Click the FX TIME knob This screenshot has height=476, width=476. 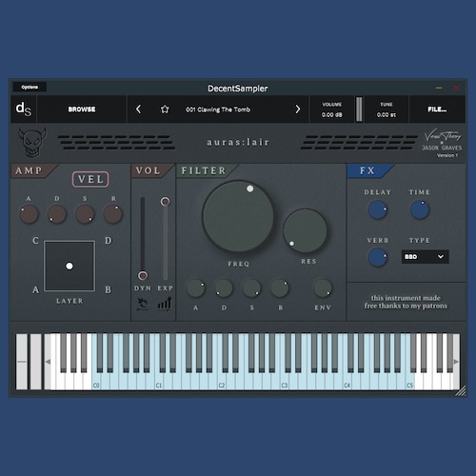pos(420,209)
